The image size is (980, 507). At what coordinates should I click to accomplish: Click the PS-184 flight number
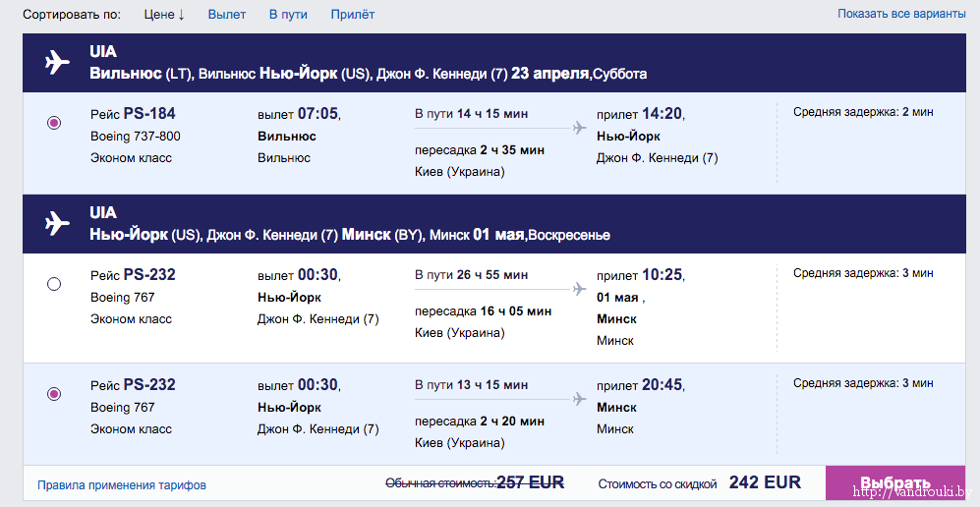point(149,114)
